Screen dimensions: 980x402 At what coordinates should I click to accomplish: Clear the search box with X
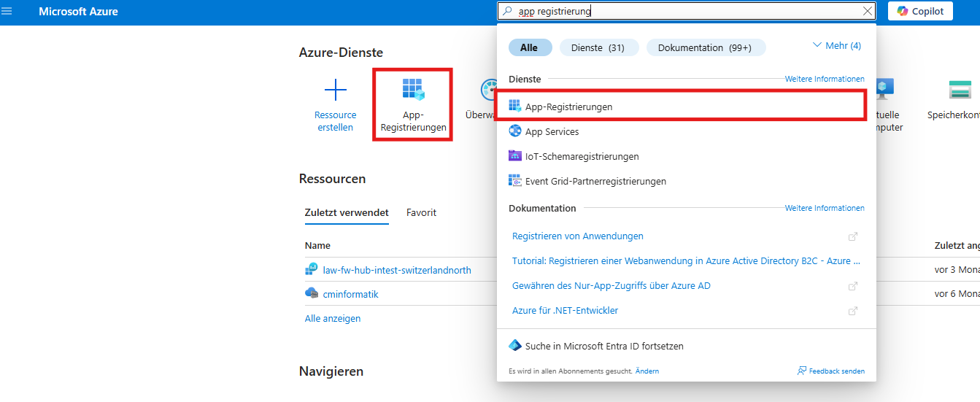point(867,11)
